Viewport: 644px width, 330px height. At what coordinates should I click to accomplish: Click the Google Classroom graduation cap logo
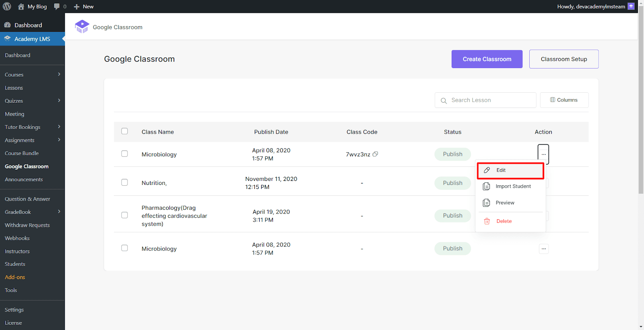click(x=82, y=27)
